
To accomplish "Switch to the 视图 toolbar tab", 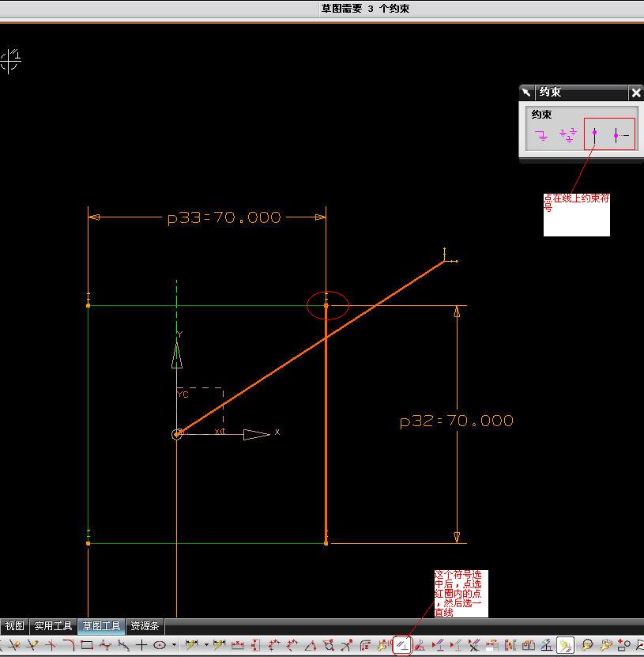I will tap(15, 626).
